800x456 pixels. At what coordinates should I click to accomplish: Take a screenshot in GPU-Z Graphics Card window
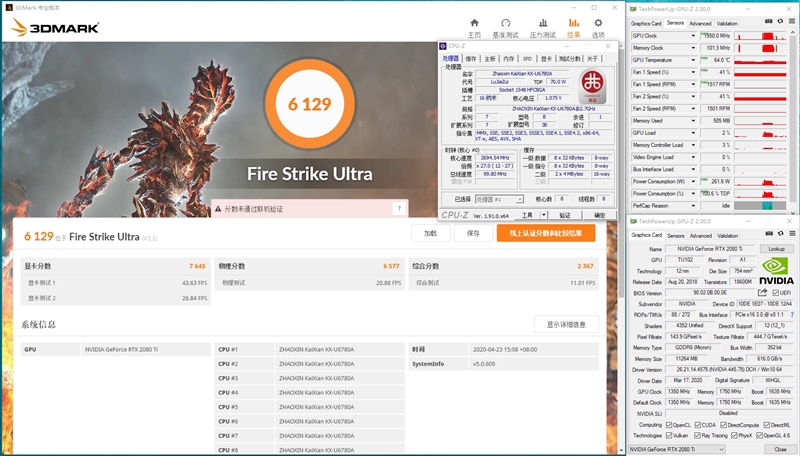coord(769,233)
